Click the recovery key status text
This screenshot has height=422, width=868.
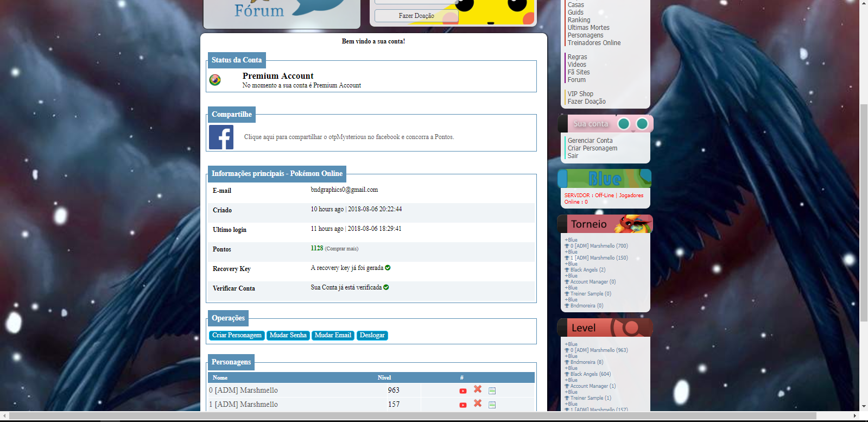(347, 268)
